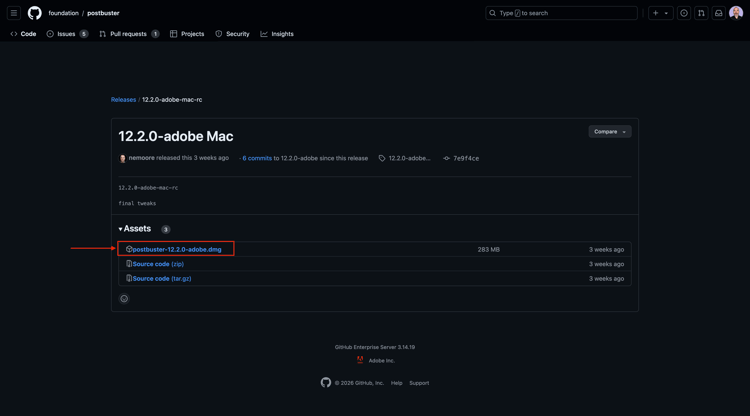This screenshot has width=750, height=416.
Task: Click the '12.2.0-adobe Mac' release title
Action: coord(176,136)
